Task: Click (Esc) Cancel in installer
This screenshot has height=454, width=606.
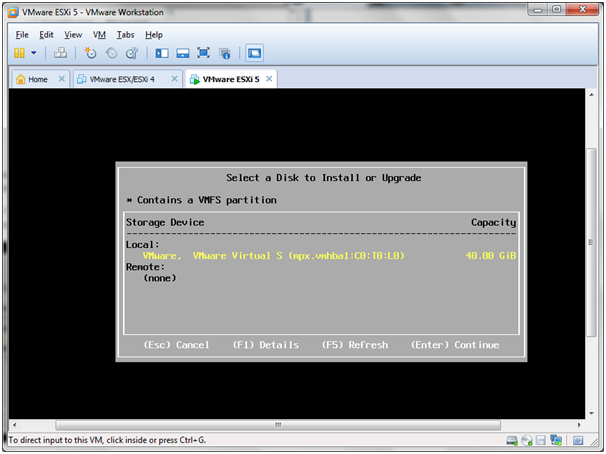Action: tap(176, 345)
